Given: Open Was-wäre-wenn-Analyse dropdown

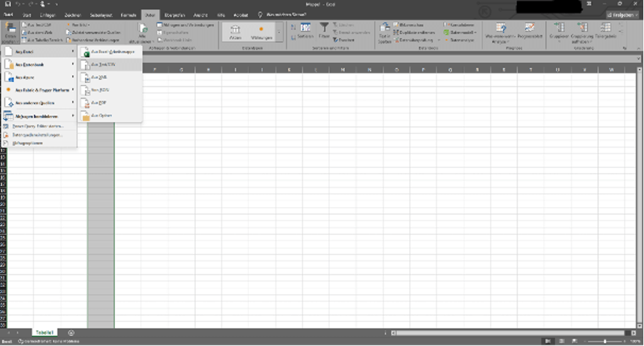Looking at the screenshot, I should pyautogui.click(x=500, y=33).
